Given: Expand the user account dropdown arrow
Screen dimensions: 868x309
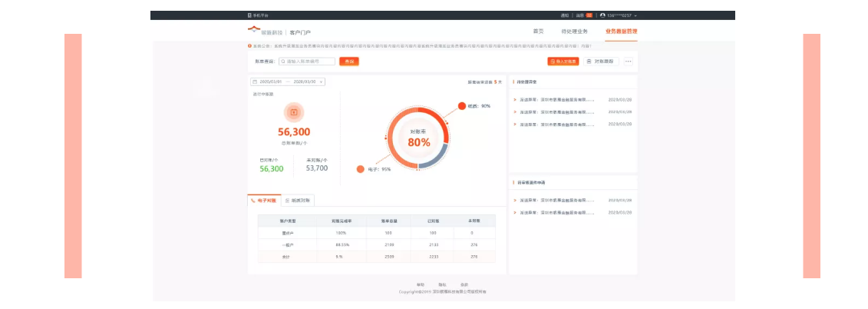Looking at the screenshot, I should pyautogui.click(x=635, y=15).
